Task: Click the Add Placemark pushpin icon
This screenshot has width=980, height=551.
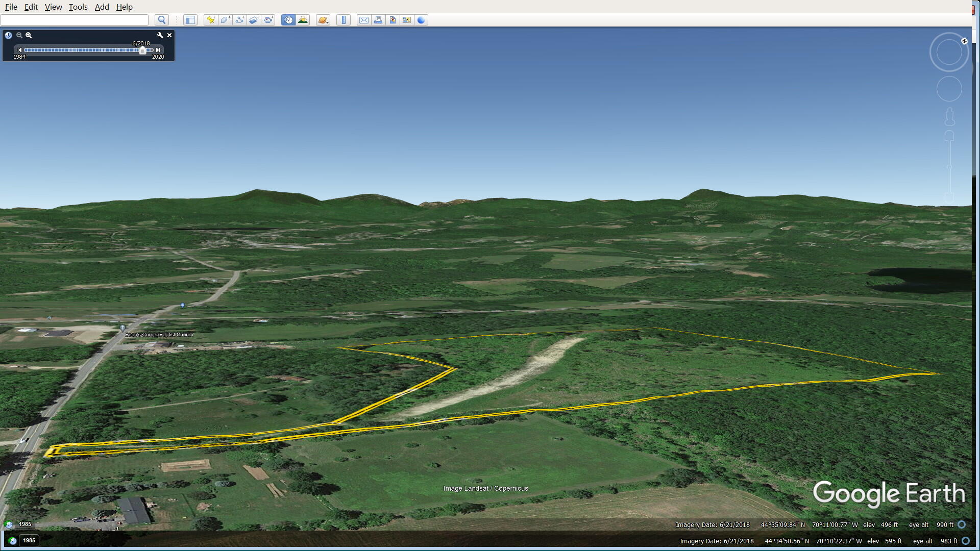Action: (x=210, y=20)
